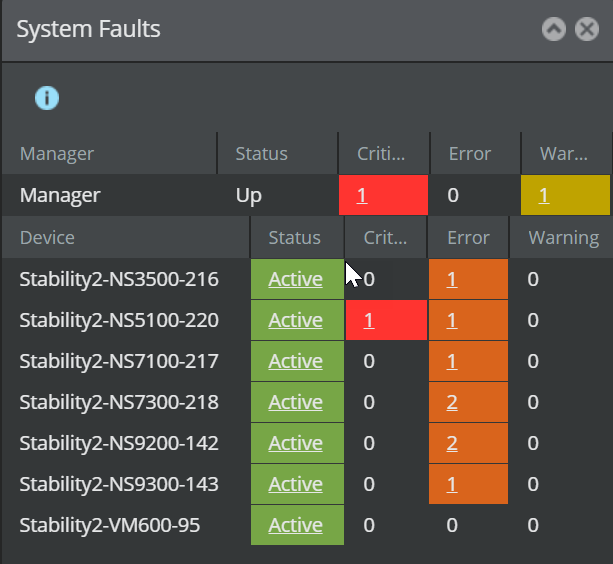Click the device table Crit... header

click(386, 237)
